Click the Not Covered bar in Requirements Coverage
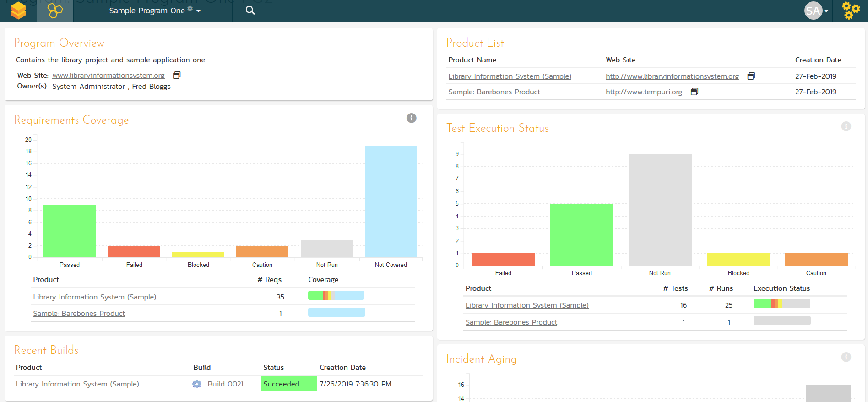Viewport: 868px width, 402px height. (391, 201)
